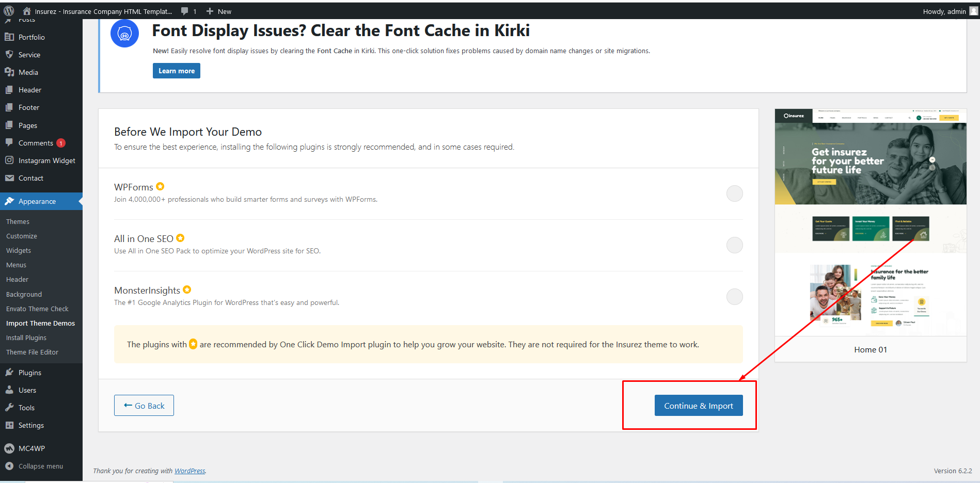Click the Tools wrench icon
Viewport: 980px width, 483px height.
point(9,408)
